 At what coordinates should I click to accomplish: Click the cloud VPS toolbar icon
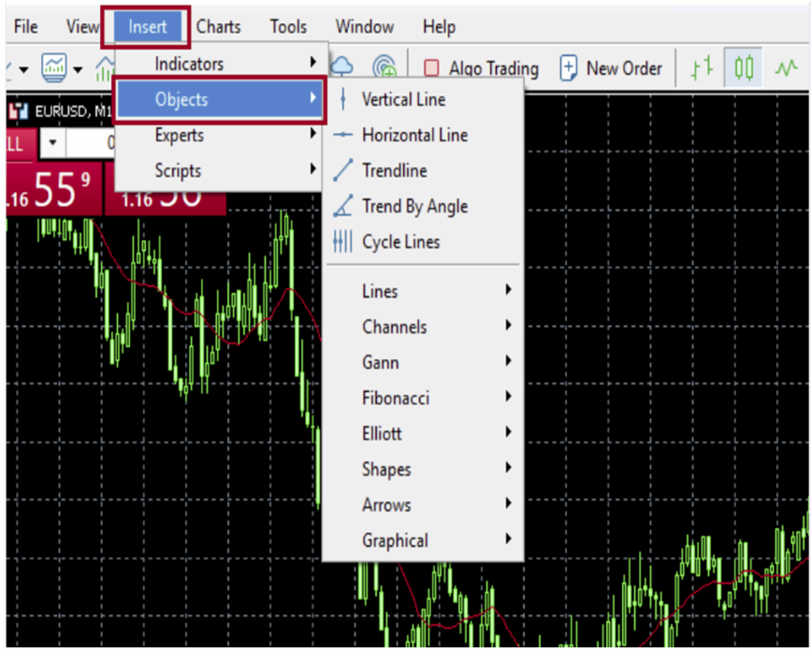342,66
